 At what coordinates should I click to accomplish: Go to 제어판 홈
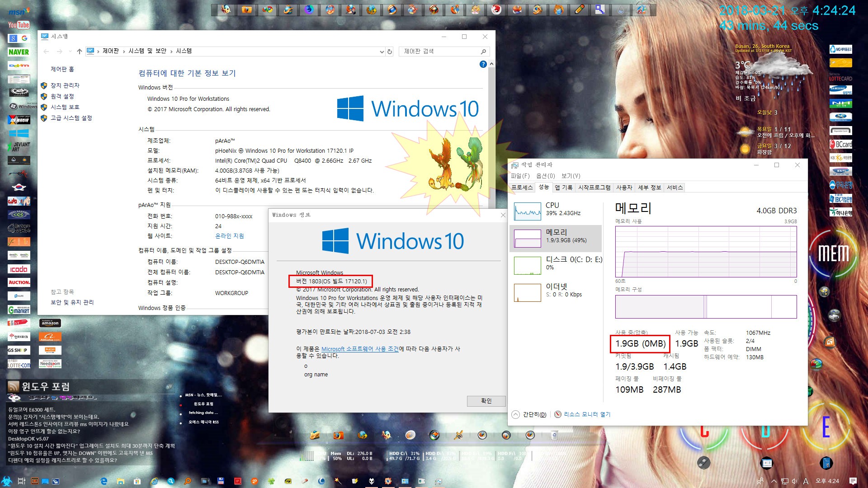(62, 69)
